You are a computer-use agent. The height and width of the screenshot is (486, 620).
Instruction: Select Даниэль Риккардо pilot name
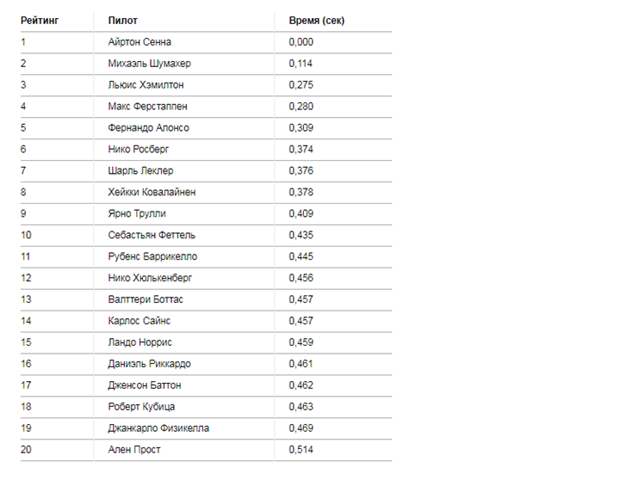(x=149, y=364)
